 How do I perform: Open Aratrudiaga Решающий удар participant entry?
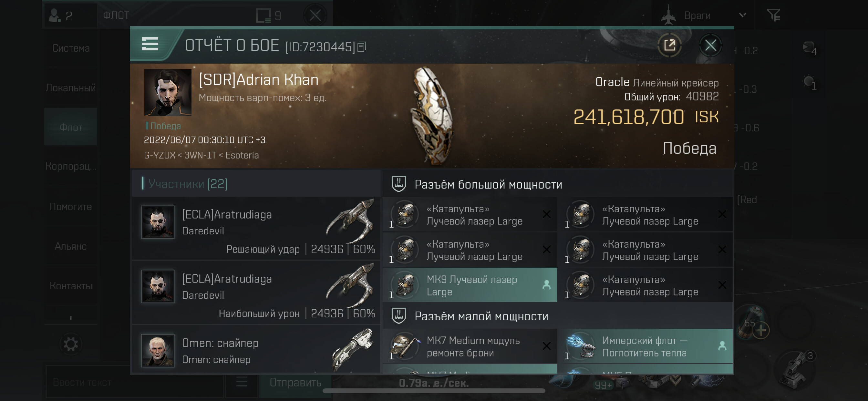pyautogui.click(x=256, y=229)
